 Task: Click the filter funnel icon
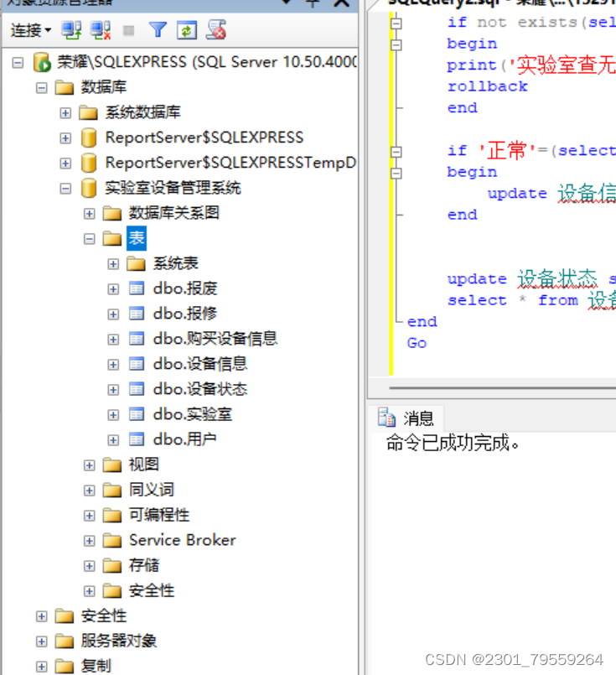coord(158,30)
